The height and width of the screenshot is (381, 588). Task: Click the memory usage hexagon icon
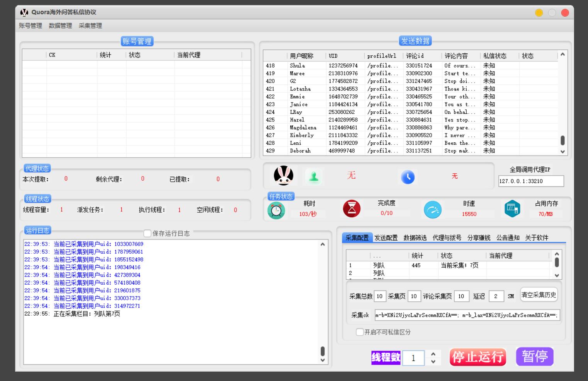click(x=512, y=209)
